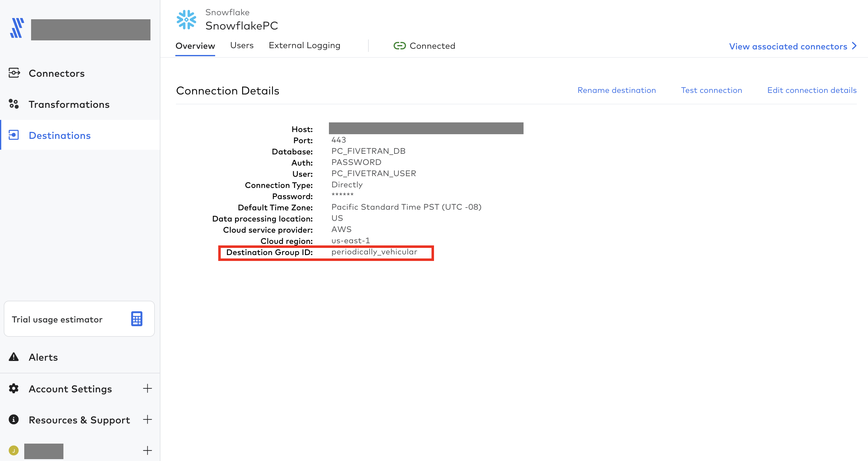Screen dimensions: 868x461
Task: Click the Account Settings gear icon
Action: (x=14, y=388)
